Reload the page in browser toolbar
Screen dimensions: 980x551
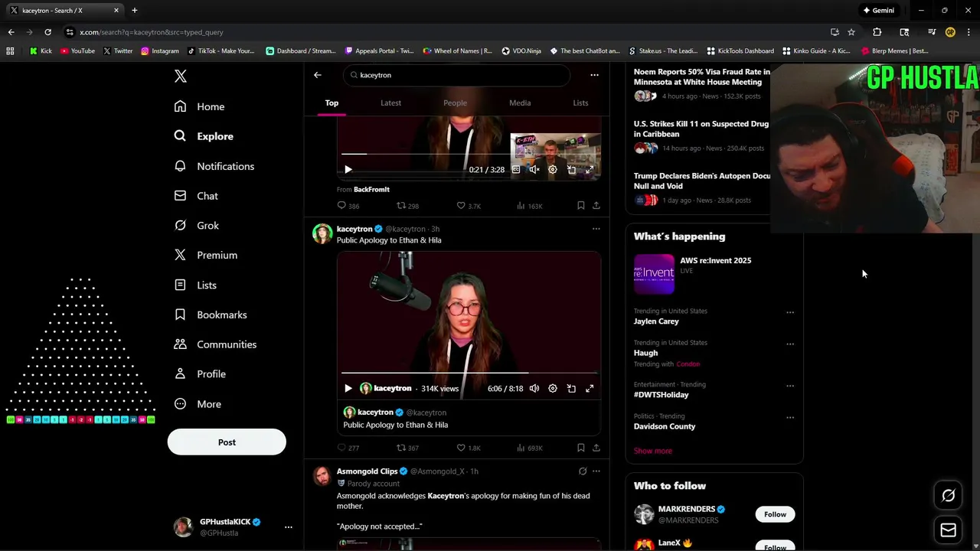click(47, 32)
